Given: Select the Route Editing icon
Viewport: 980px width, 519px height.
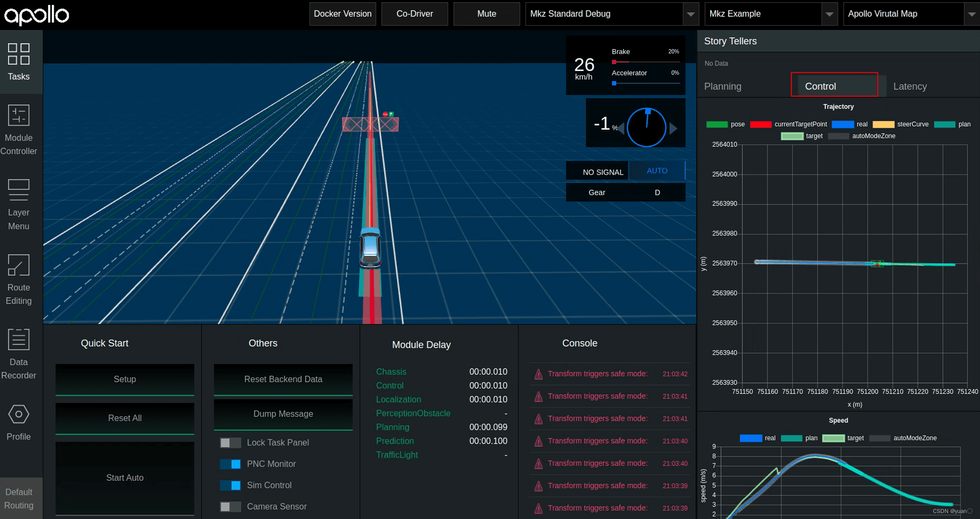Looking at the screenshot, I should pyautogui.click(x=19, y=265).
